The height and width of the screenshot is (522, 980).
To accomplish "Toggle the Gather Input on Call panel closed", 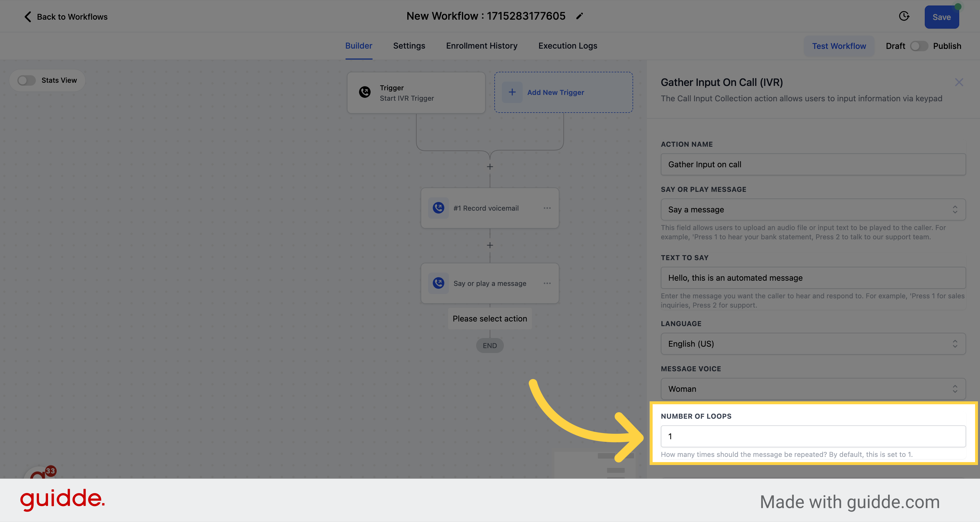I will click(959, 82).
